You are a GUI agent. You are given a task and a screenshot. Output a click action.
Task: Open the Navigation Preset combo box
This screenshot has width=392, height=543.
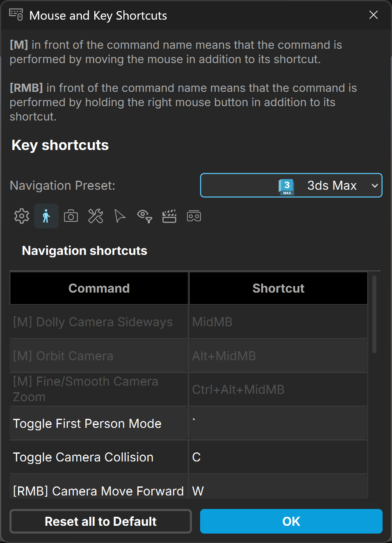pos(291,185)
